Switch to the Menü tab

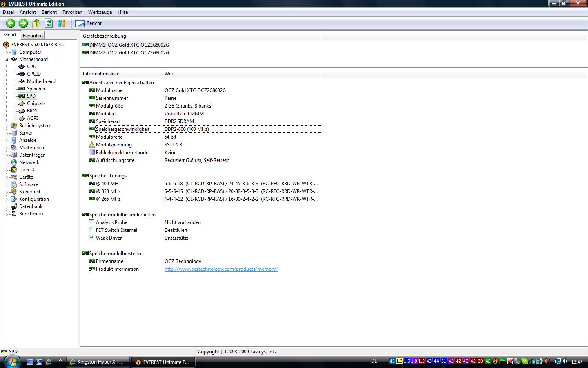pyautogui.click(x=10, y=35)
